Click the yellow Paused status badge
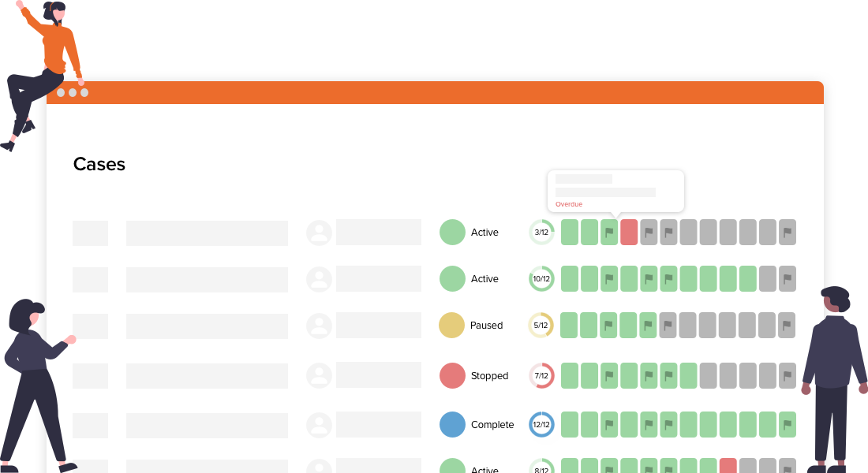 point(451,325)
